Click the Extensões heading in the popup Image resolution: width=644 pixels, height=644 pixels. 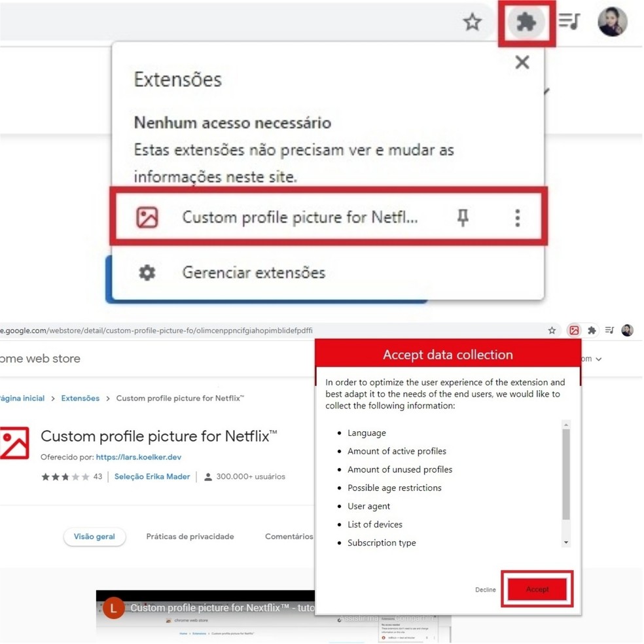[x=178, y=79]
